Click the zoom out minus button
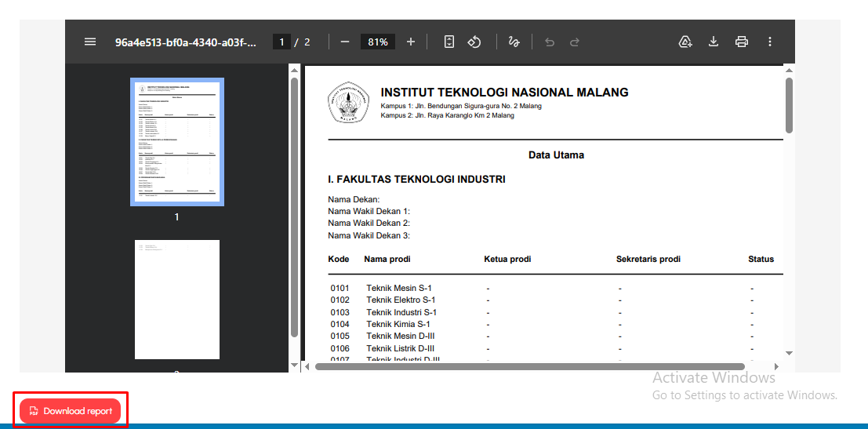This screenshot has height=429, width=868. [x=345, y=42]
